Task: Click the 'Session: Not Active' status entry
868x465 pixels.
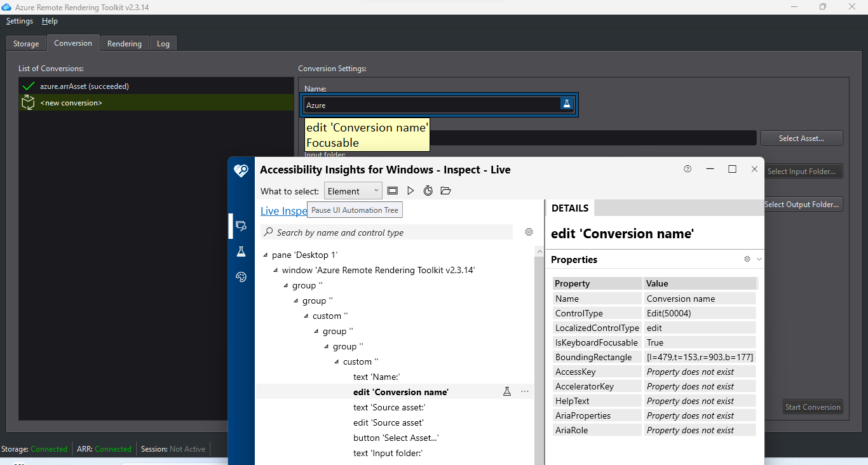Action: click(173, 449)
